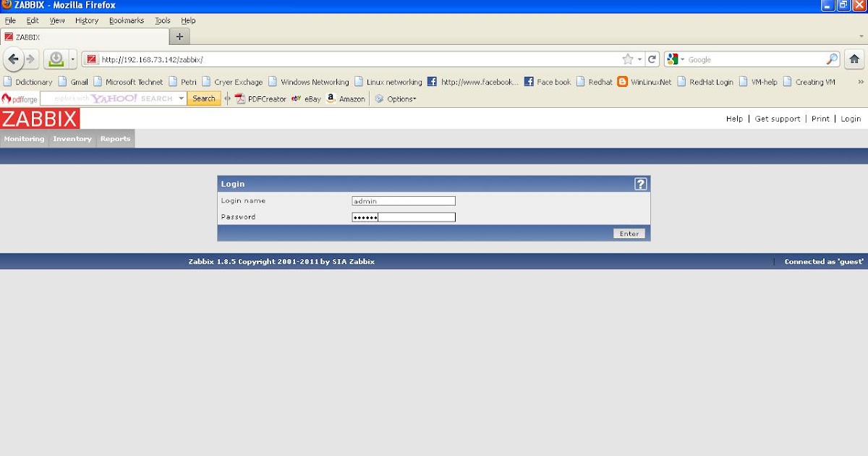868x456 pixels.
Task: Open the Redhat bookmark
Action: (595, 82)
